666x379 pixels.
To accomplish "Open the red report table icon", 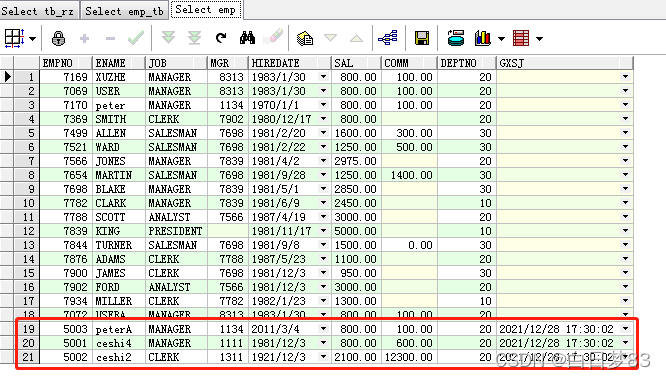I will [x=521, y=38].
